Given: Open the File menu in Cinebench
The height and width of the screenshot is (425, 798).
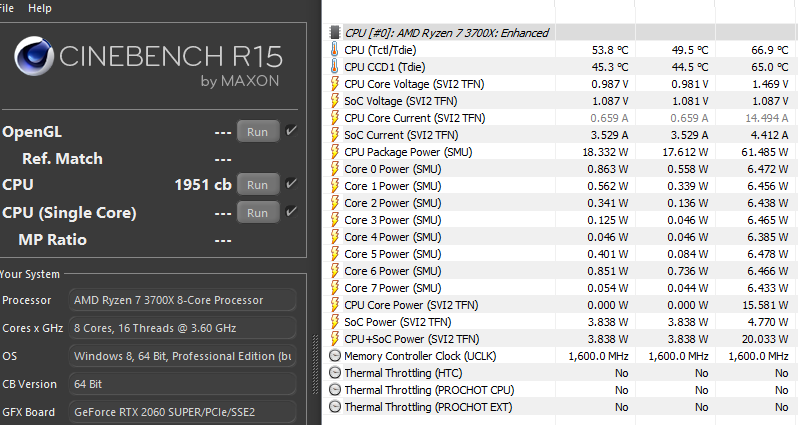Looking at the screenshot, I should (x=7, y=8).
